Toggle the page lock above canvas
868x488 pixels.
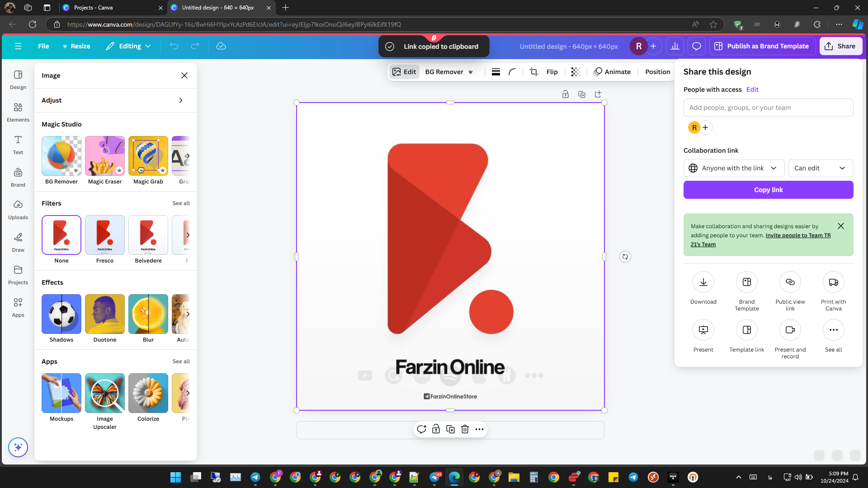click(566, 94)
